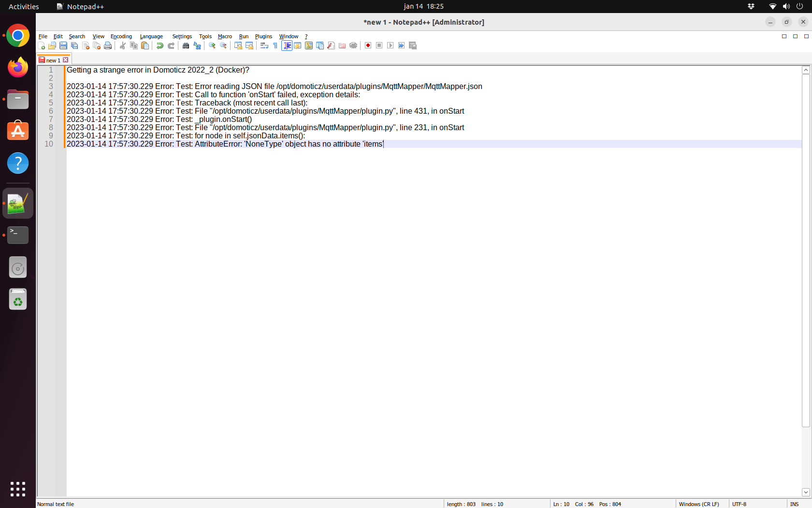Viewport: 812px width, 508px height.
Task: Redo edit using toolbar arrow
Action: (x=171, y=45)
